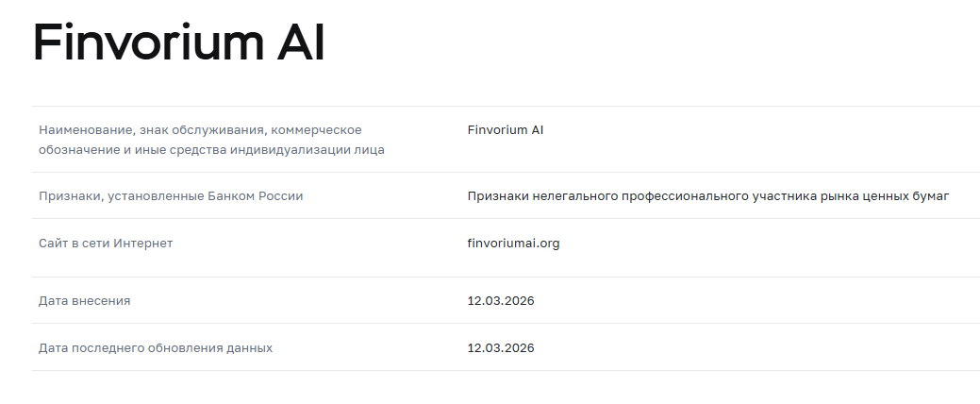The height and width of the screenshot is (404, 980).
Task: Click the line "обозначение и иные средства индивидуализации лица"
Action: (x=211, y=149)
